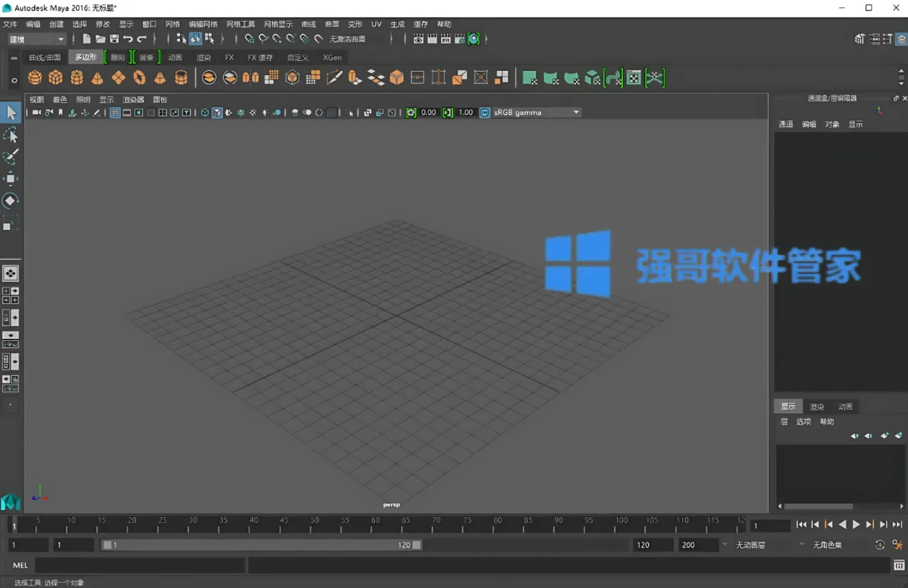Create a polygon cone from the shelf
908x588 pixels.
(97, 78)
